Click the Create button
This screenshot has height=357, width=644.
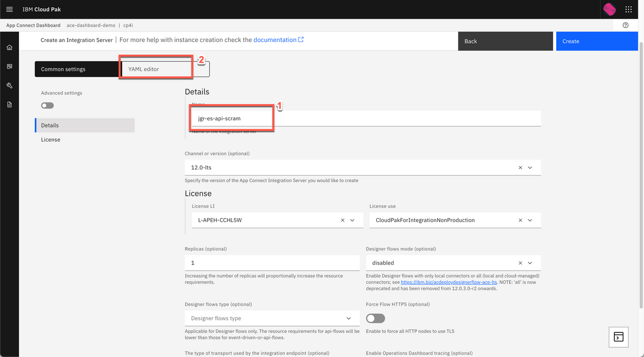[596, 41]
